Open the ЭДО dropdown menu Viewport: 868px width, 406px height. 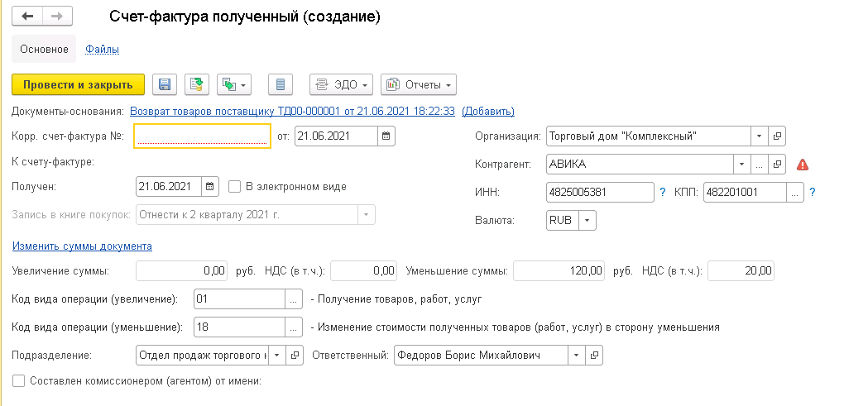click(341, 84)
